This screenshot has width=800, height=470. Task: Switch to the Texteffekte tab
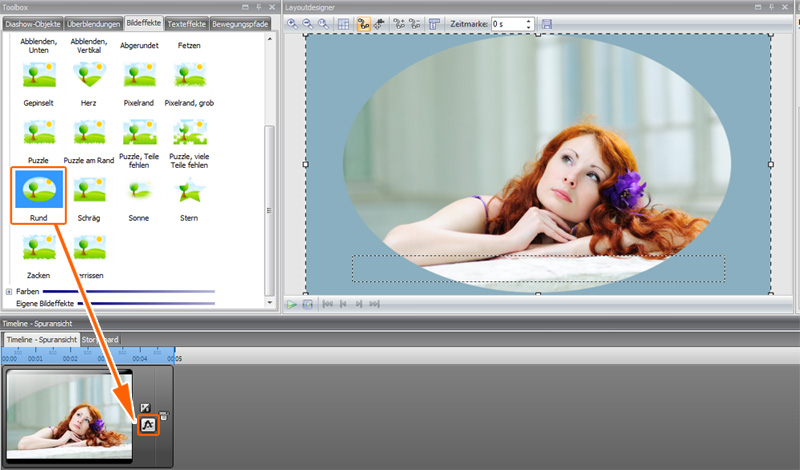tap(187, 23)
